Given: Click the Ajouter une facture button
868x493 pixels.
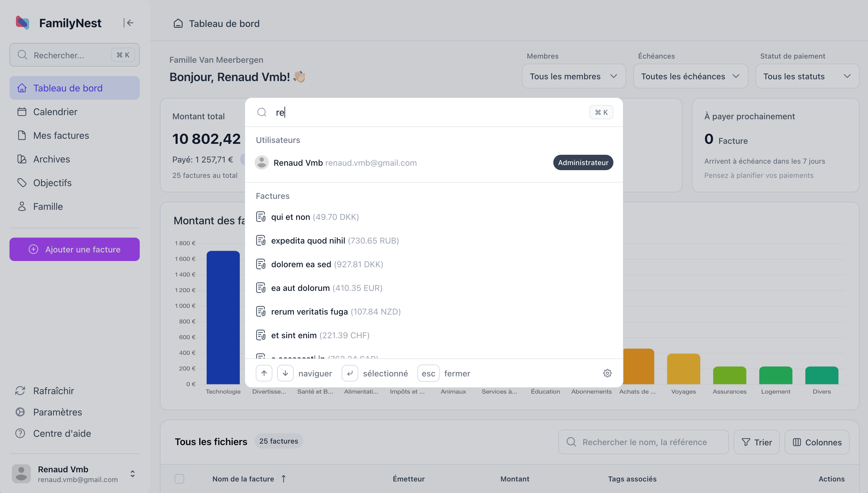Looking at the screenshot, I should coord(75,249).
